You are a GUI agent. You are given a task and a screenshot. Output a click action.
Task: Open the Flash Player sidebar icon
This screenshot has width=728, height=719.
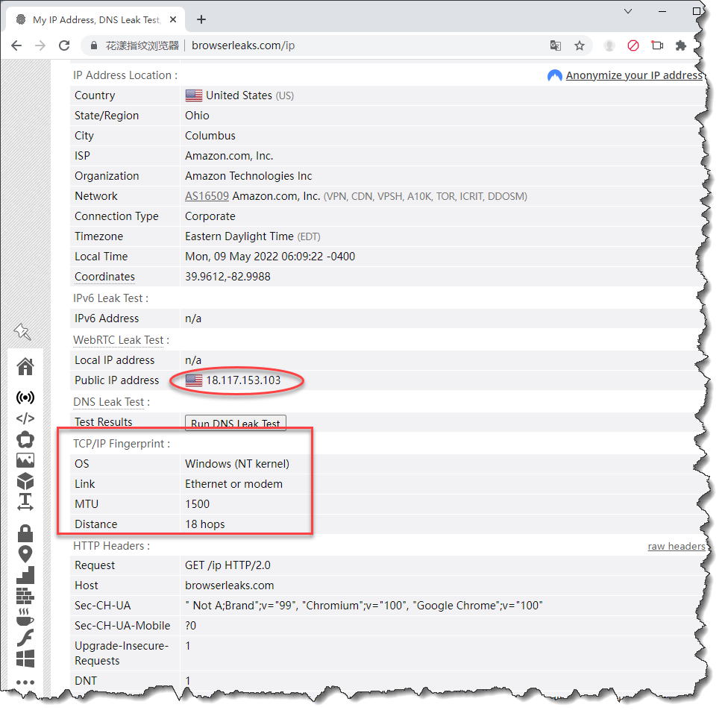[25, 638]
